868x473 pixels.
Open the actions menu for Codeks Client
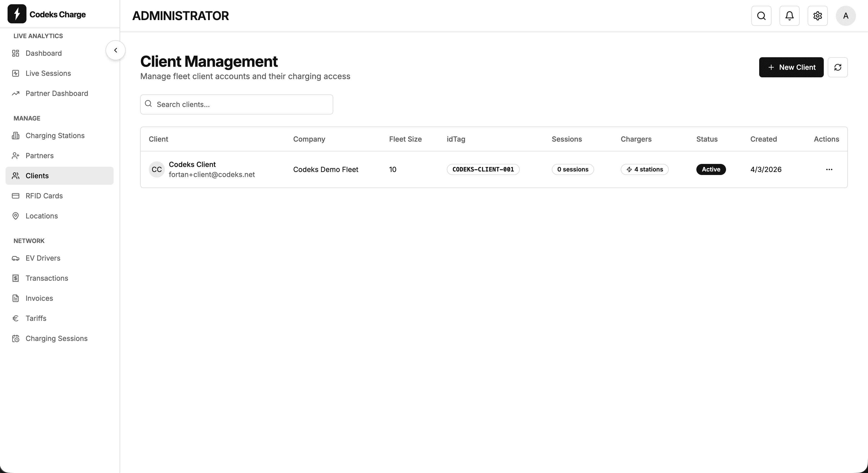click(x=829, y=169)
